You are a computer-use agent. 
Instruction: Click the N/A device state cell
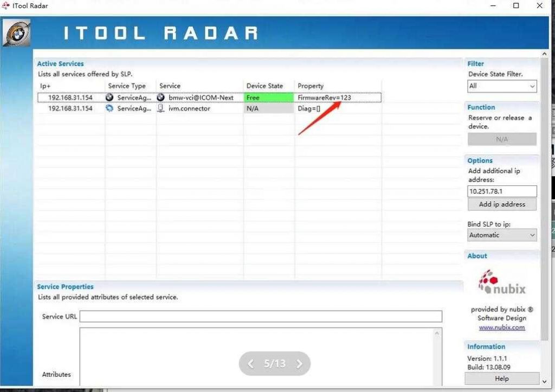269,108
